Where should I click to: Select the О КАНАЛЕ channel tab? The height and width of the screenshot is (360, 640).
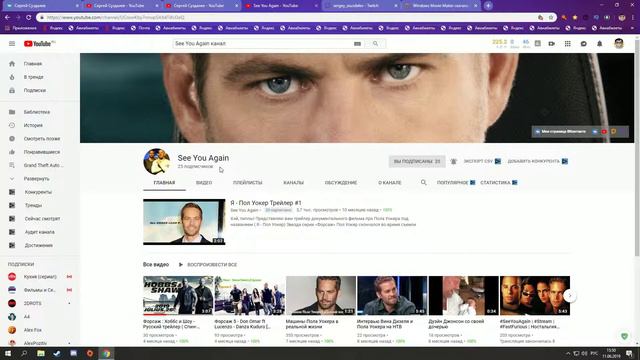tap(390, 182)
